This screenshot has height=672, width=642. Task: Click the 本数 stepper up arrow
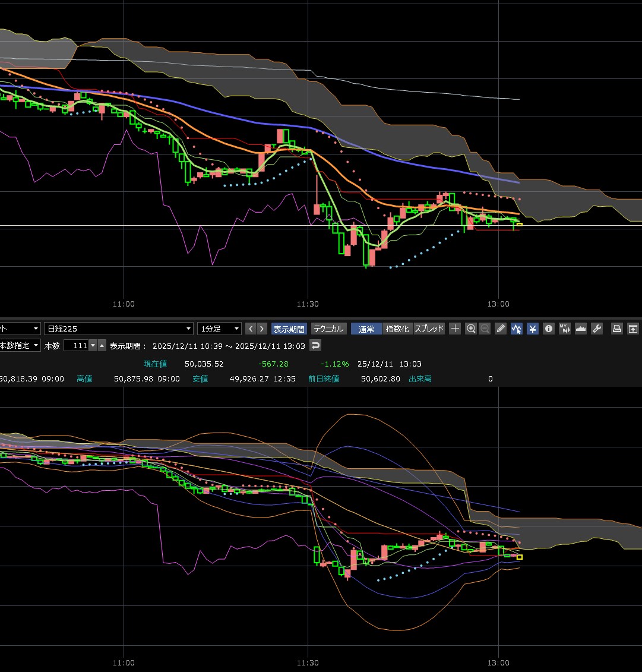tap(102, 345)
